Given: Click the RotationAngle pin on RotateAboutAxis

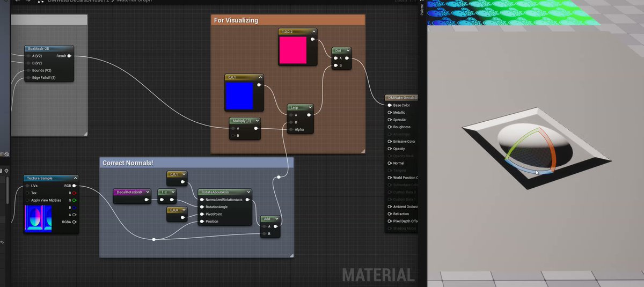Looking at the screenshot, I should click(202, 207).
